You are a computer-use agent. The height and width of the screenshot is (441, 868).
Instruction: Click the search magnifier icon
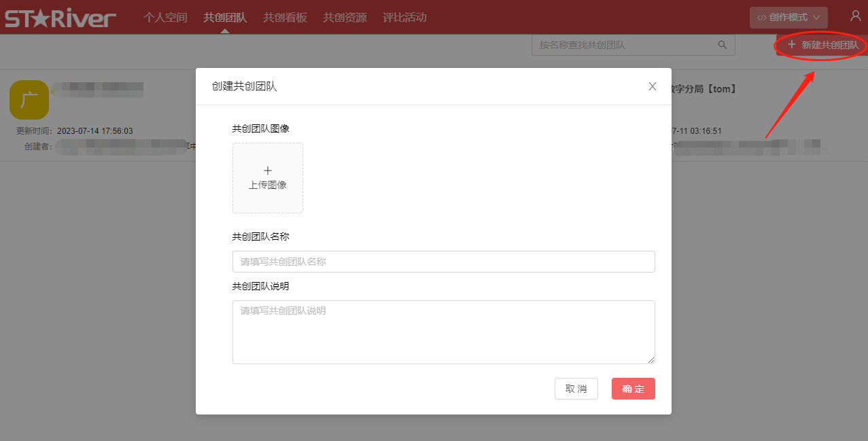(x=722, y=45)
